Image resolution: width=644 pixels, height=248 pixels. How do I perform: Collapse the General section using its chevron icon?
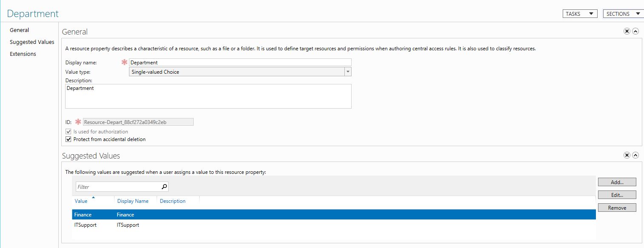click(635, 31)
